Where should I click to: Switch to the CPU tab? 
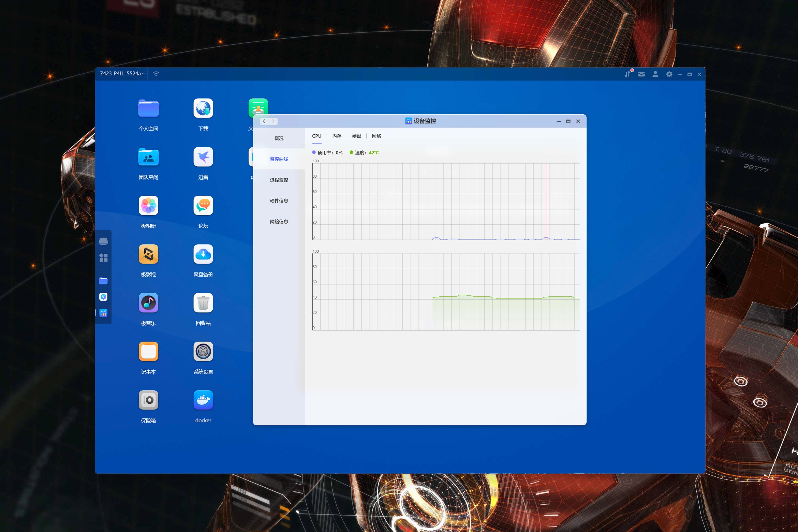pyautogui.click(x=316, y=136)
